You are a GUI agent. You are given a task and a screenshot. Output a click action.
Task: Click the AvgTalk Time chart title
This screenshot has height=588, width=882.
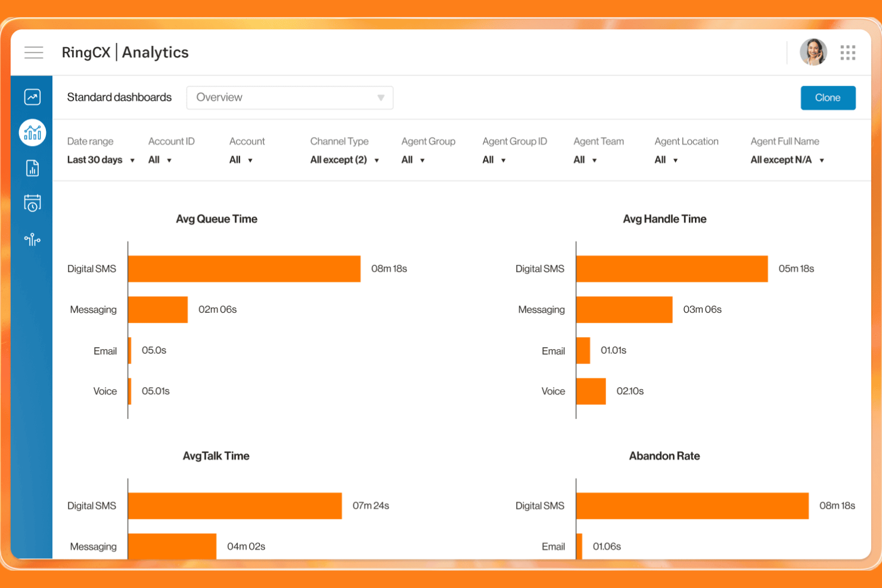pyautogui.click(x=216, y=456)
